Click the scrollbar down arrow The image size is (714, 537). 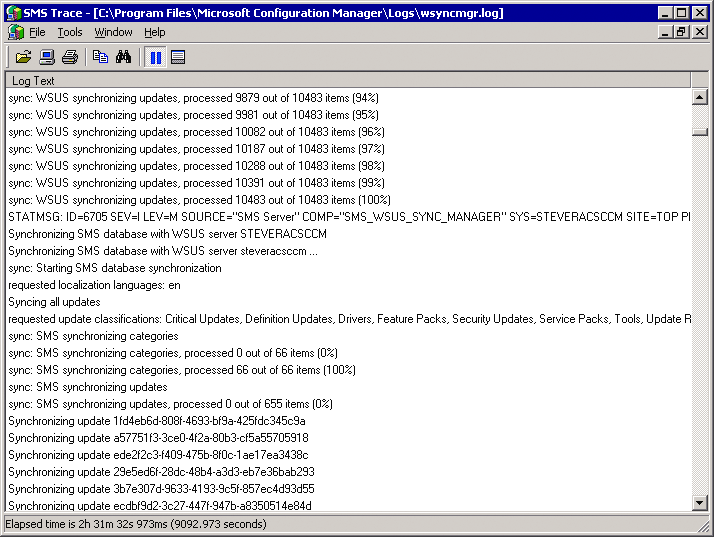click(699, 503)
